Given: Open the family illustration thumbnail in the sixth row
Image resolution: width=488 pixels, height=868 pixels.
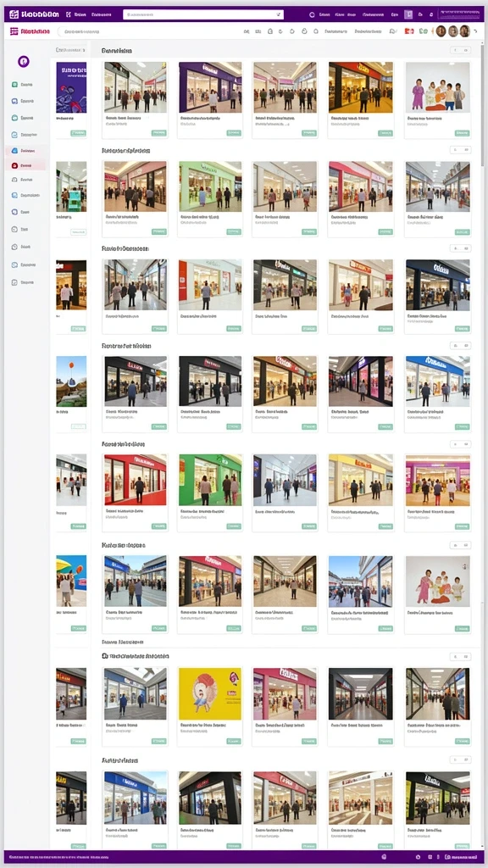Looking at the screenshot, I should (437, 581).
